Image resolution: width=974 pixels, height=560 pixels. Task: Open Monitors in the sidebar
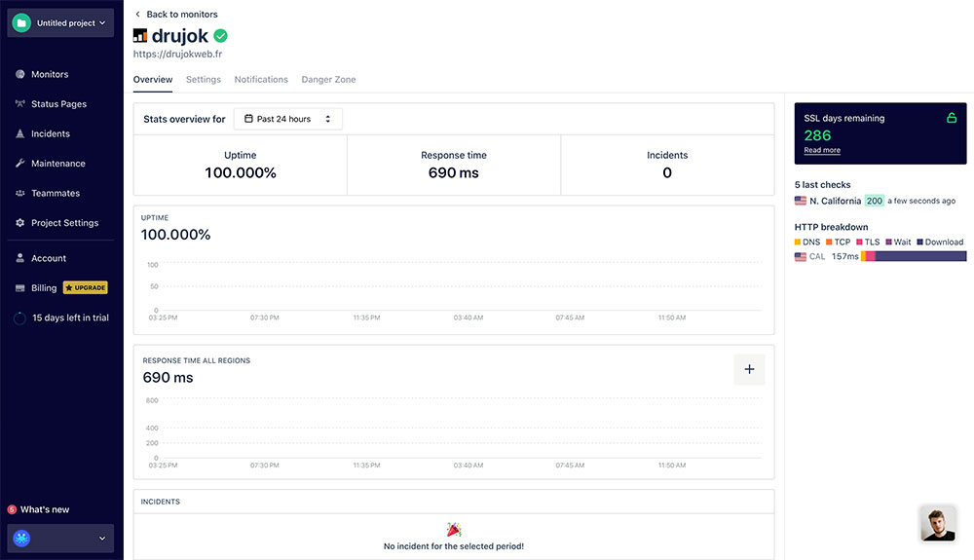coord(50,74)
